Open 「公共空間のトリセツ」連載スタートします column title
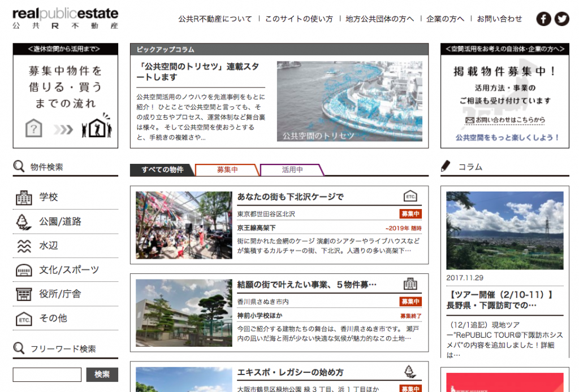The width and height of the screenshot is (579, 392). pyautogui.click(x=198, y=72)
